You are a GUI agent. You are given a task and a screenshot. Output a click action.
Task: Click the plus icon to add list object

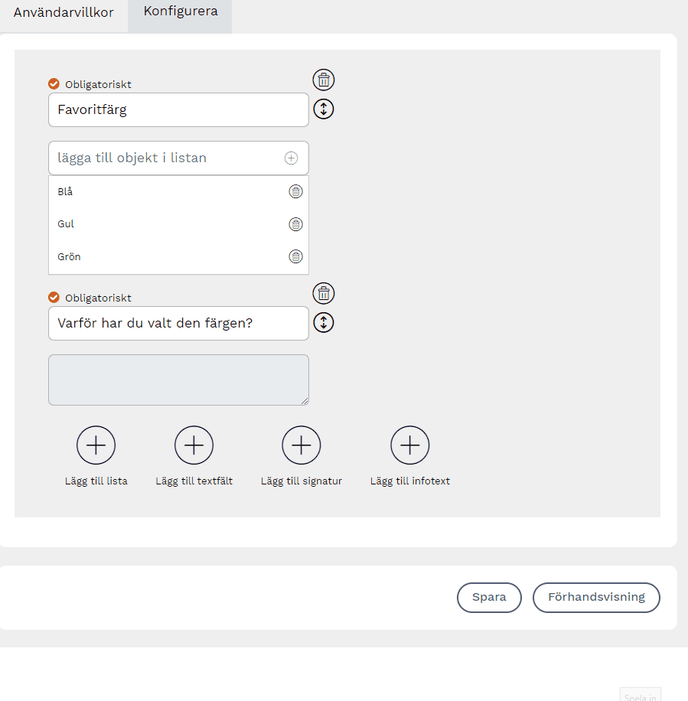coord(291,158)
